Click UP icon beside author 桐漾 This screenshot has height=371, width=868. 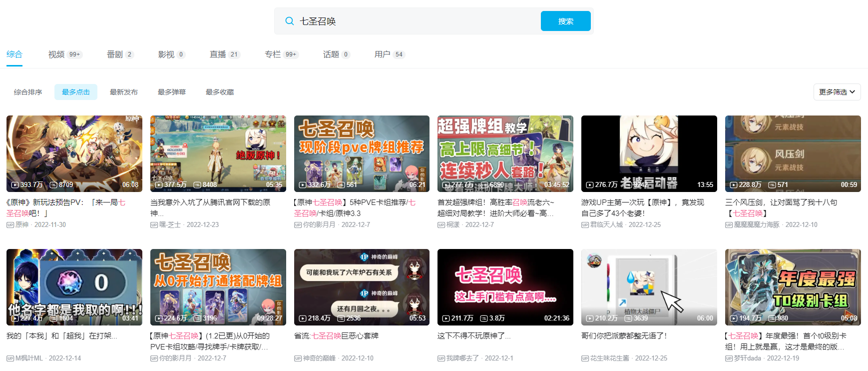click(x=441, y=225)
